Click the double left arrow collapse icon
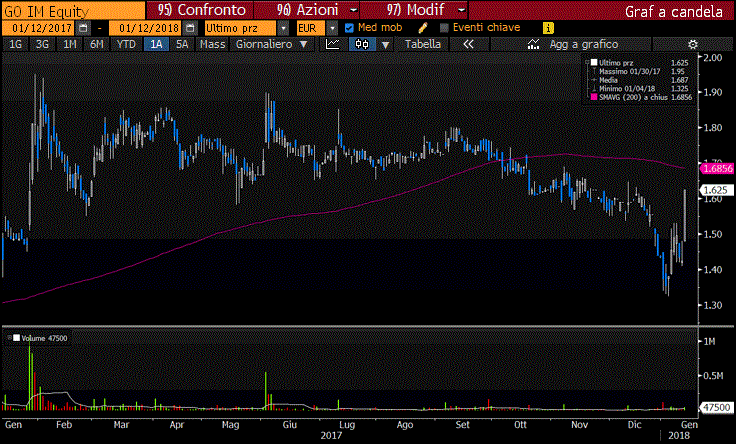This screenshot has width=736, height=444. pyautogui.click(x=468, y=45)
